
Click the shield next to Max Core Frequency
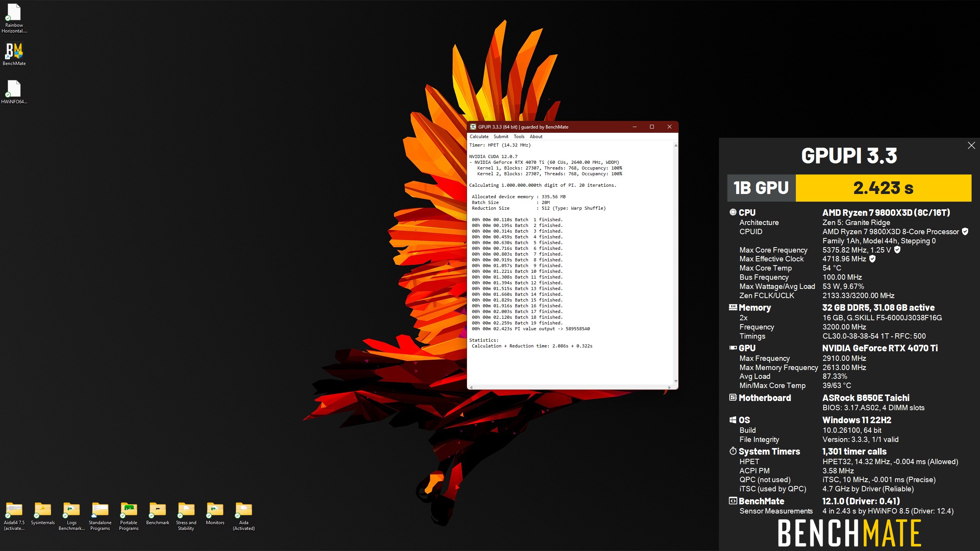(x=897, y=250)
